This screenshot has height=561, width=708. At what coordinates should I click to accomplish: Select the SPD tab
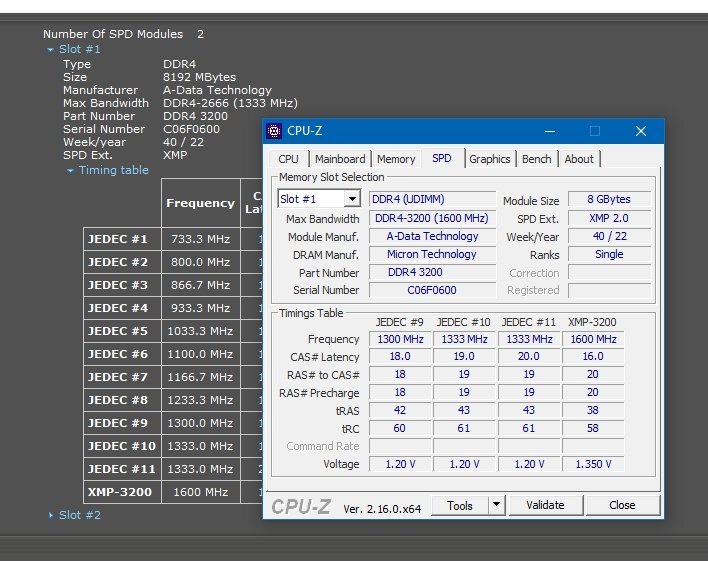pyautogui.click(x=442, y=158)
